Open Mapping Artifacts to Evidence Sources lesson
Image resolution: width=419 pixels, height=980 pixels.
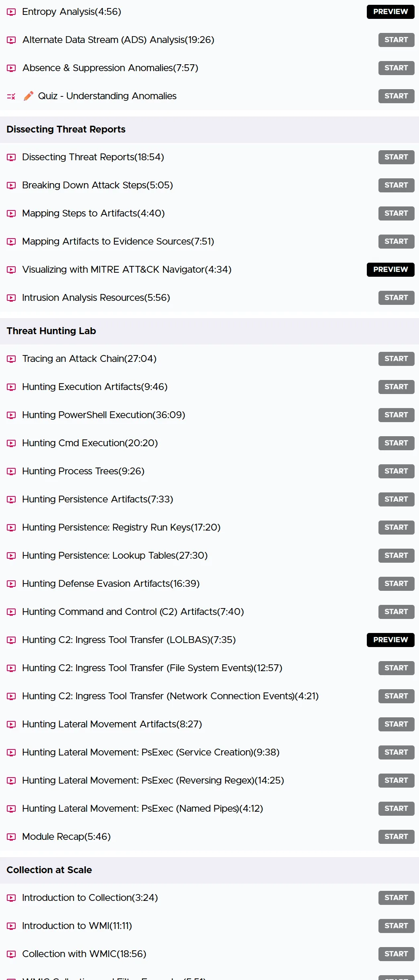[x=118, y=241]
